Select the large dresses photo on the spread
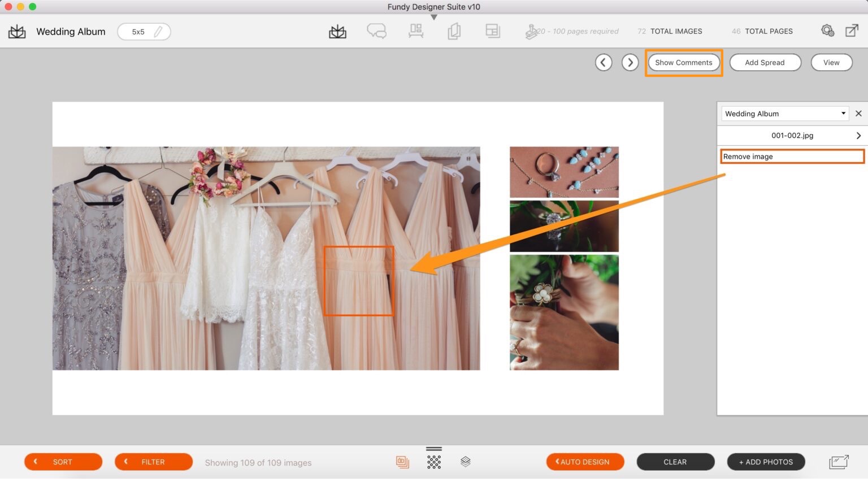868x491 pixels. pos(266,258)
